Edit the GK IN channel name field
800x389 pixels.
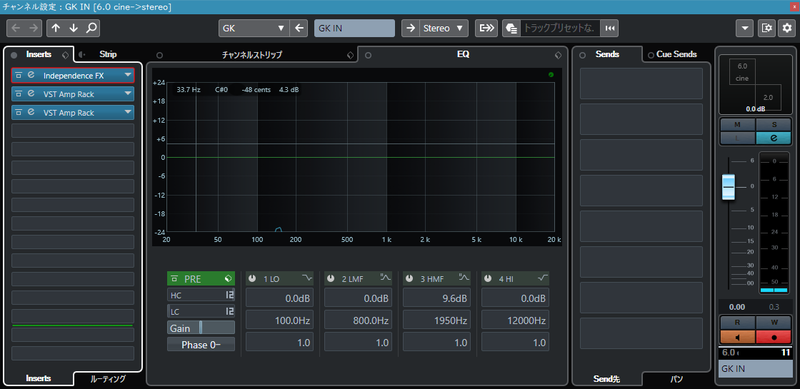355,29
